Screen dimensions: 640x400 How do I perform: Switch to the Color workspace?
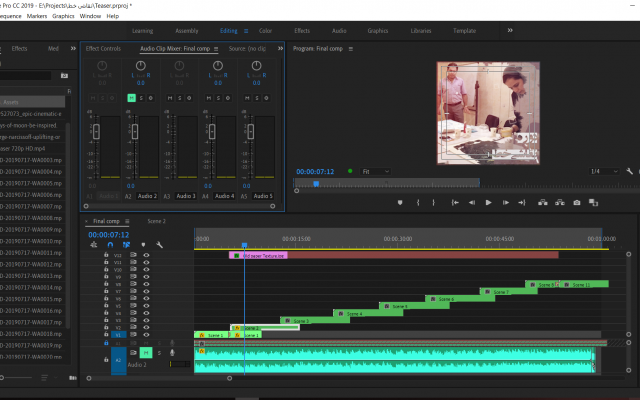[265, 31]
